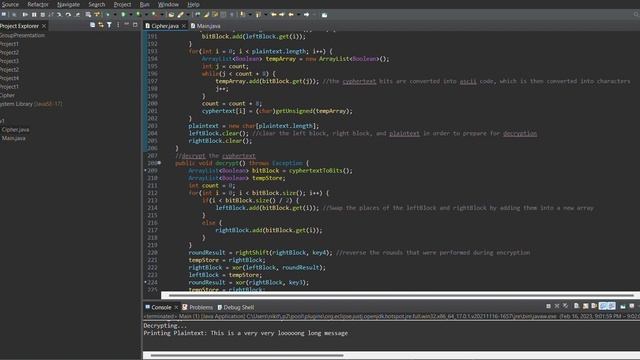Open the Navigate menu
Viewport: 640px width, 360px height.
(x=69, y=4)
